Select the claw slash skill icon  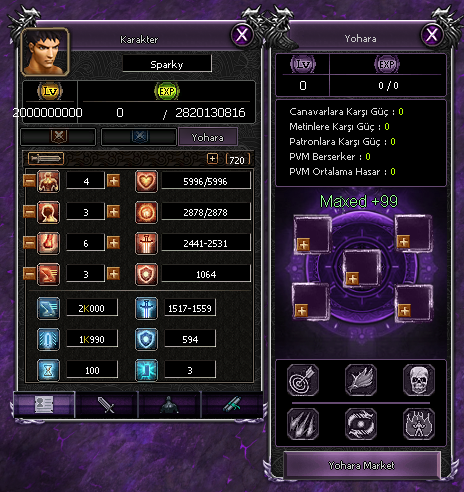coord(303,424)
